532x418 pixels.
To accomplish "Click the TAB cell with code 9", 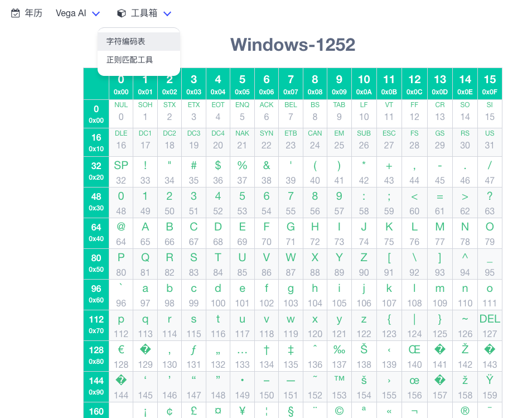I will pyautogui.click(x=339, y=114).
